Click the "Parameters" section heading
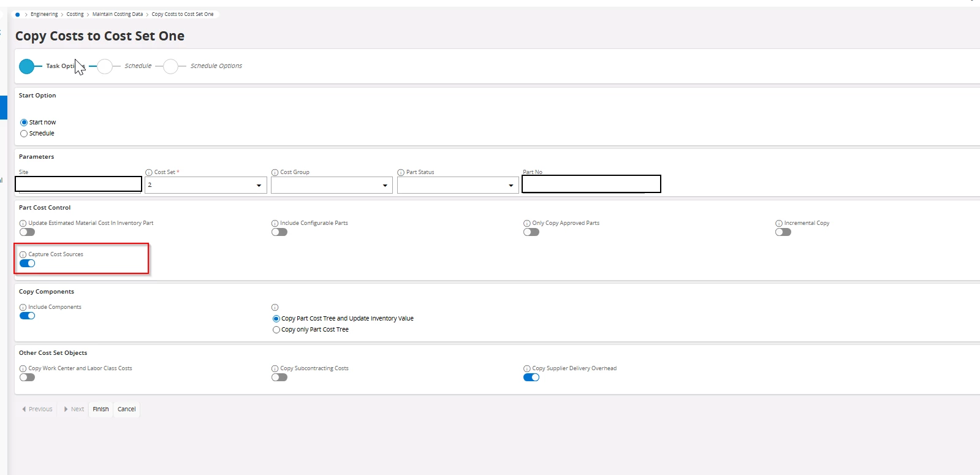The image size is (980, 475). coord(36,157)
